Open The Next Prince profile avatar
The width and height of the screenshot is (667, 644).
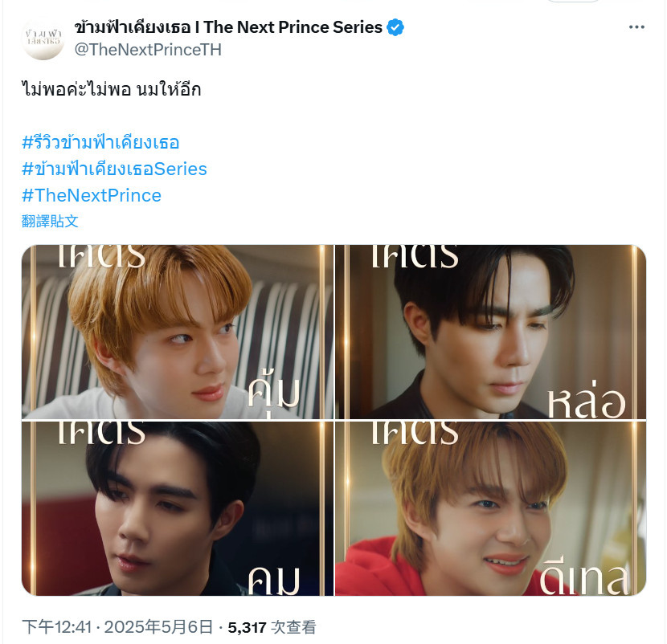43,39
